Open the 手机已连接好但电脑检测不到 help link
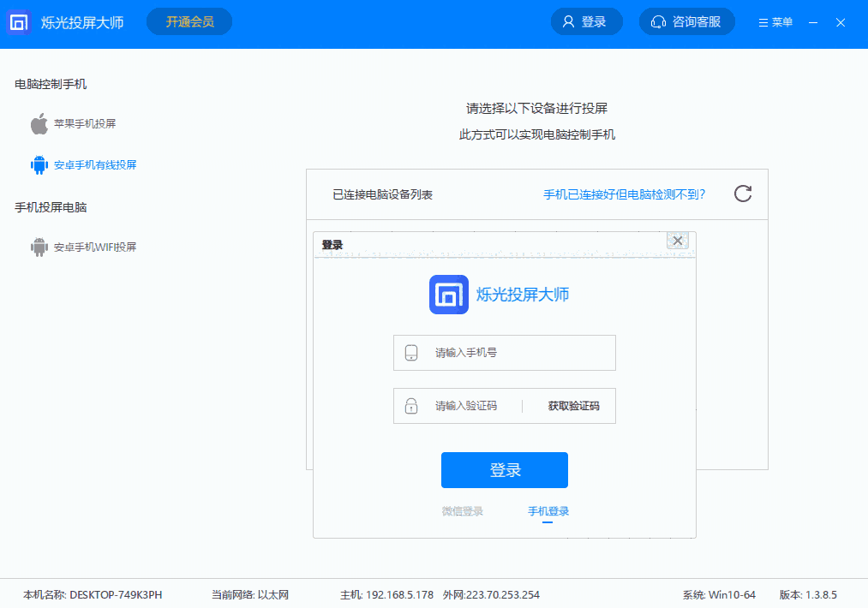The height and width of the screenshot is (608, 868). 624,194
